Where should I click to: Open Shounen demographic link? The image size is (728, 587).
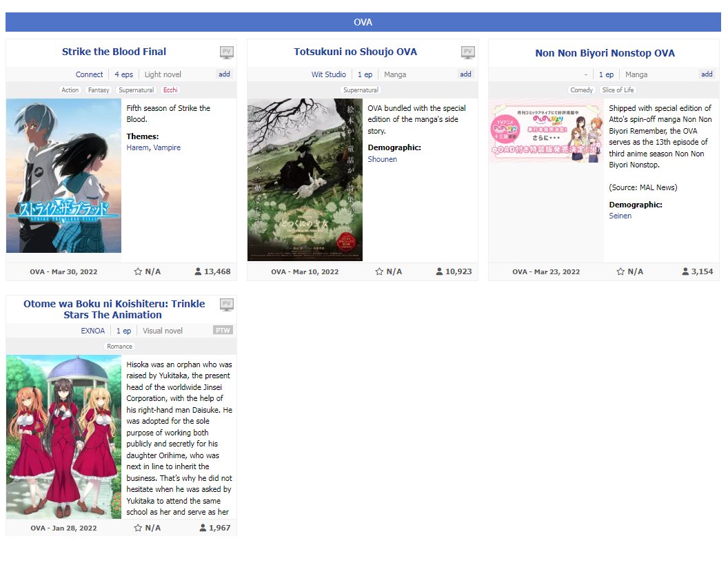tap(382, 159)
